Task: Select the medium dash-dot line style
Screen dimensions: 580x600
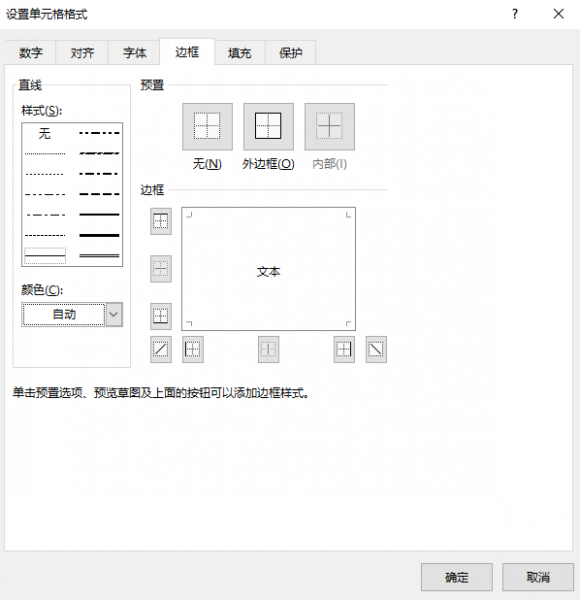Action: click(x=99, y=174)
